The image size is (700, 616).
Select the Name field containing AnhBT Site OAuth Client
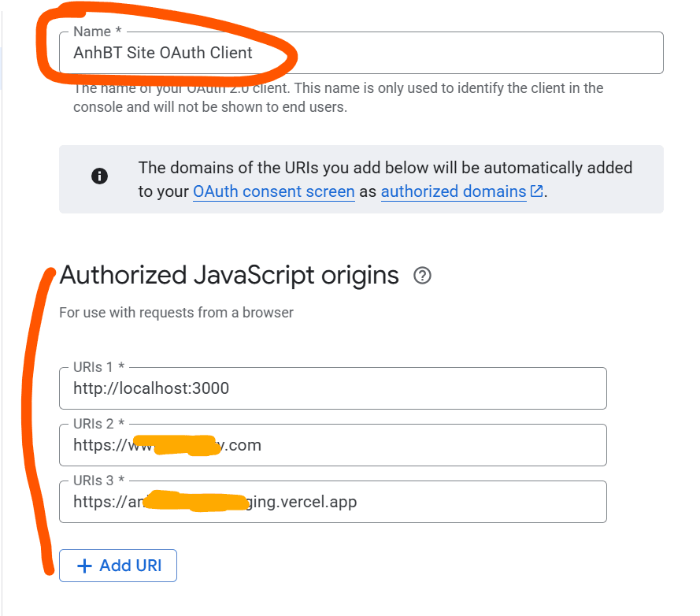point(315,53)
